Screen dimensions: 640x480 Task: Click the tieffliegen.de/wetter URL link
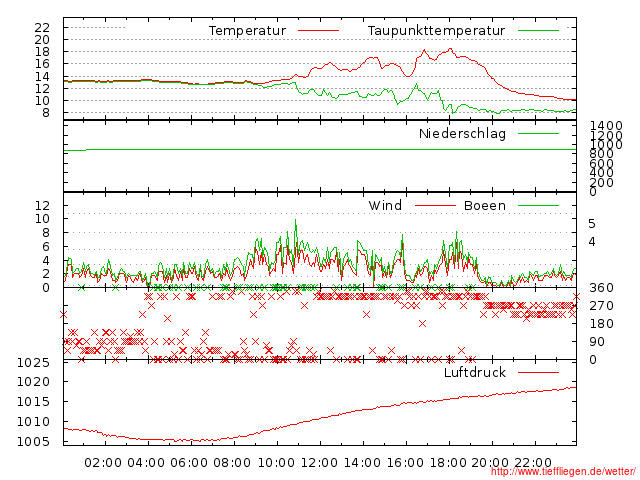tap(563, 472)
